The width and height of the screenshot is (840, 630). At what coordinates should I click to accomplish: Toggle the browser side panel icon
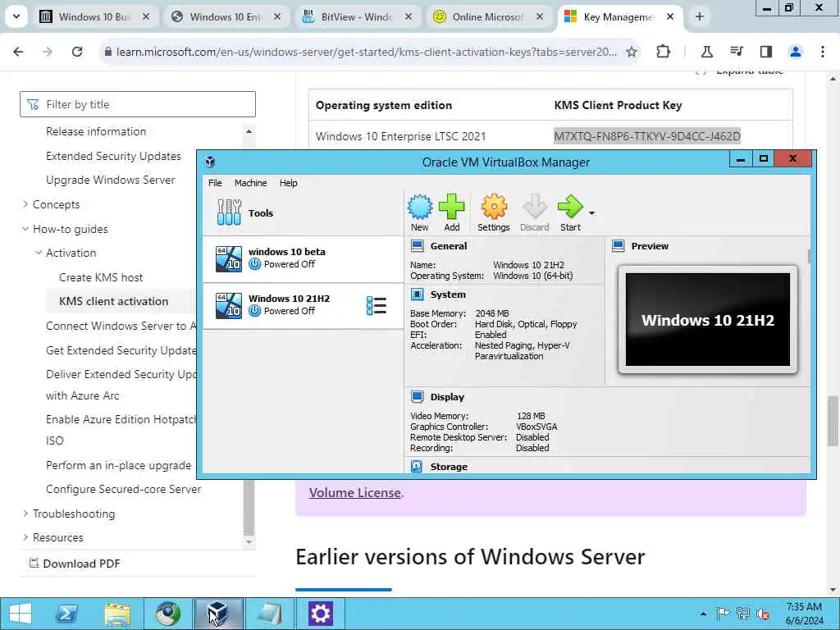766,52
